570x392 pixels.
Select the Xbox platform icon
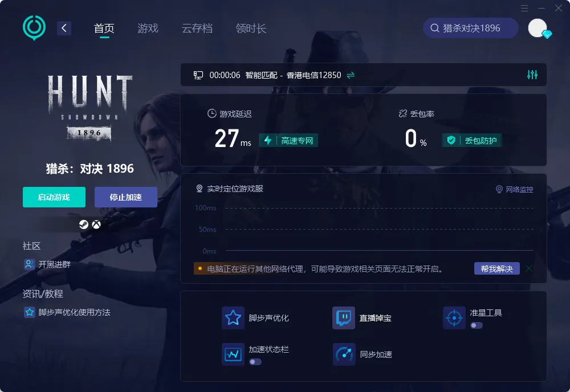pyautogui.click(x=96, y=224)
